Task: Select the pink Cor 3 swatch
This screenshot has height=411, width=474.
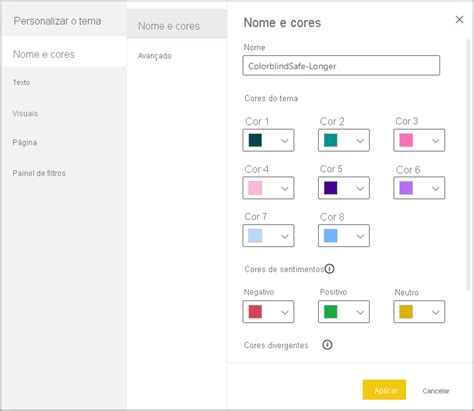Action: [406, 140]
